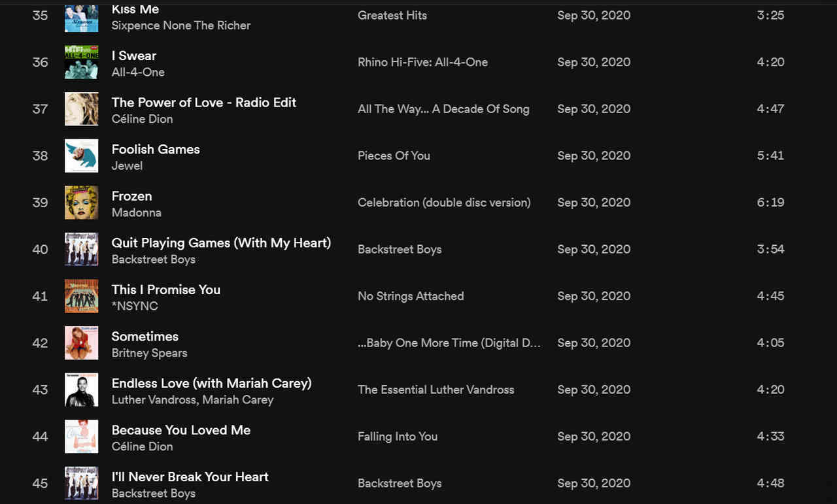Click the Britney Spears Sometimes artwork
Viewport: 837px width, 504px height.
tap(81, 343)
